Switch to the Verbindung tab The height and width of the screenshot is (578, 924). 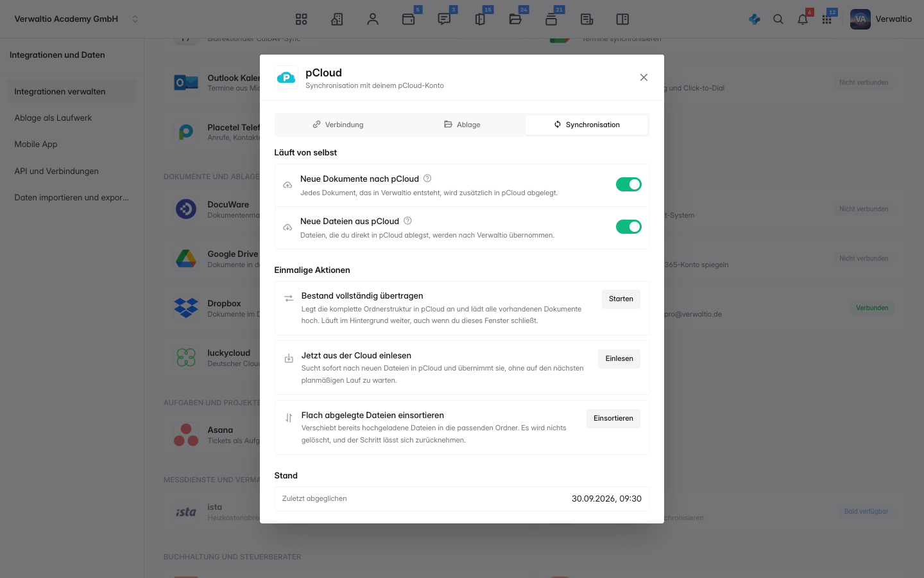click(x=338, y=125)
